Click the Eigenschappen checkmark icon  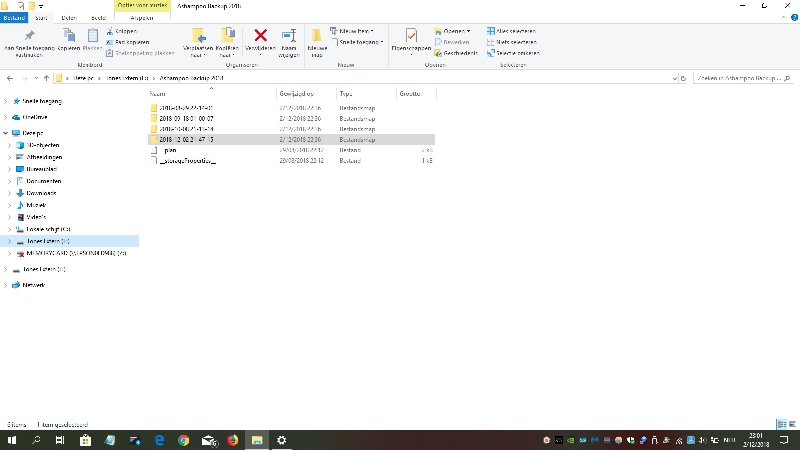(411, 38)
